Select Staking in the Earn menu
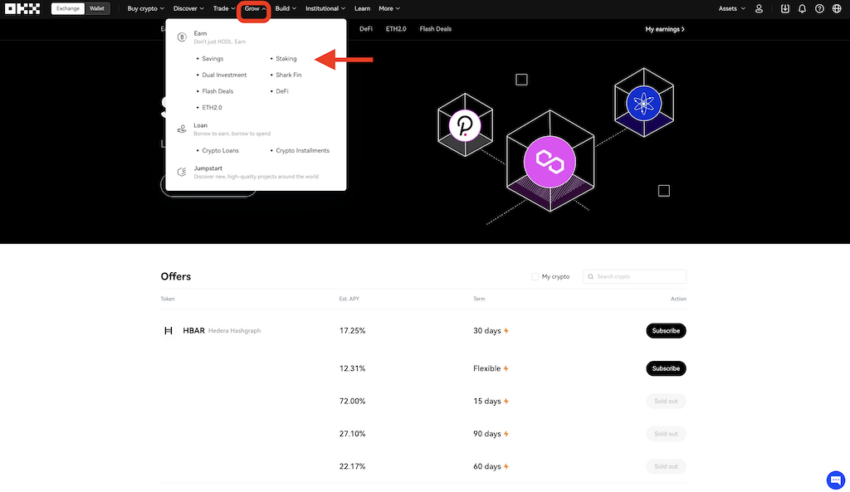The width and height of the screenshot is (850, 492). coord(286,59)
